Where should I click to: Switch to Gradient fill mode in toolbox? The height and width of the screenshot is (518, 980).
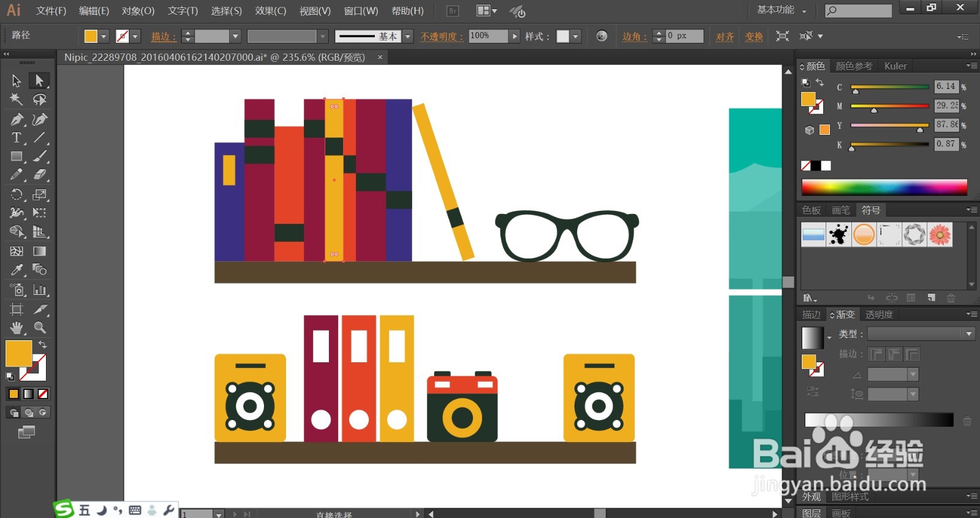point(28,394)
